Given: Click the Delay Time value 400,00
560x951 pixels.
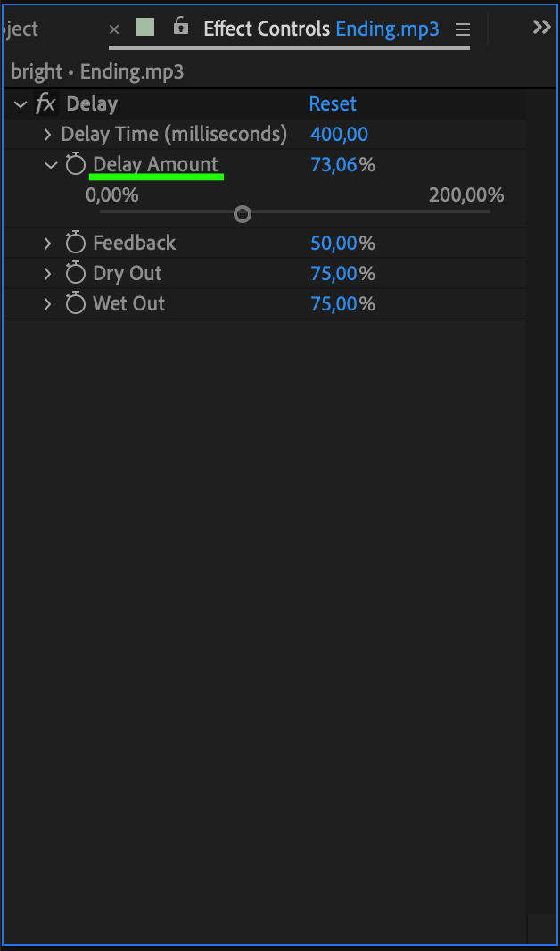Looking at the screenshot, I should pos(339,135).
